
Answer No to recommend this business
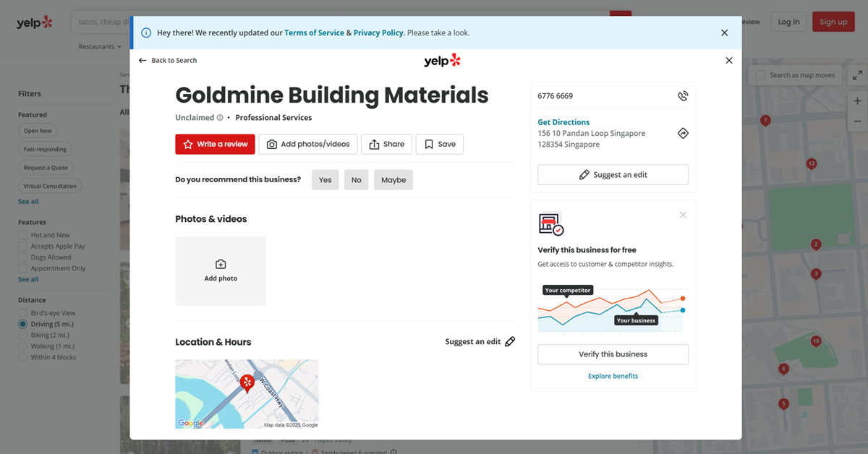coord(356,180)
